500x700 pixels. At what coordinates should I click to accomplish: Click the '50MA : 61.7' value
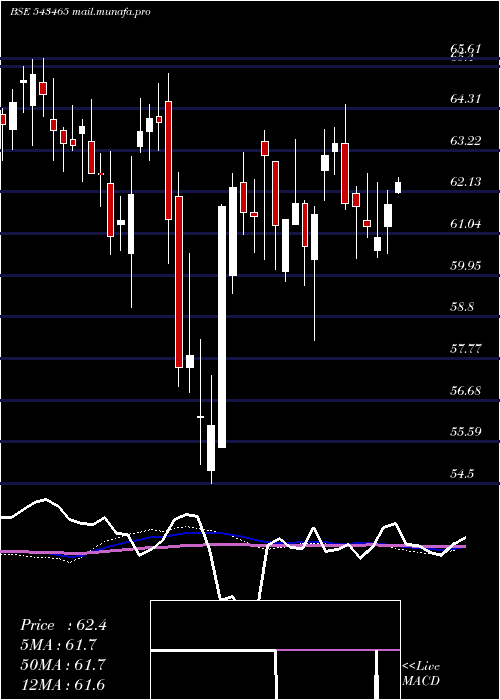[x=63, y=664]
